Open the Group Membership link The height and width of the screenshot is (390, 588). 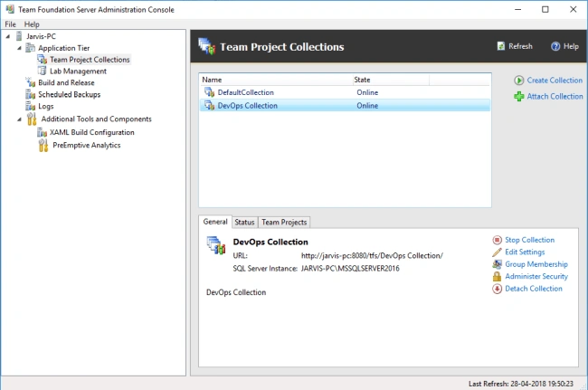pos(536,264)
